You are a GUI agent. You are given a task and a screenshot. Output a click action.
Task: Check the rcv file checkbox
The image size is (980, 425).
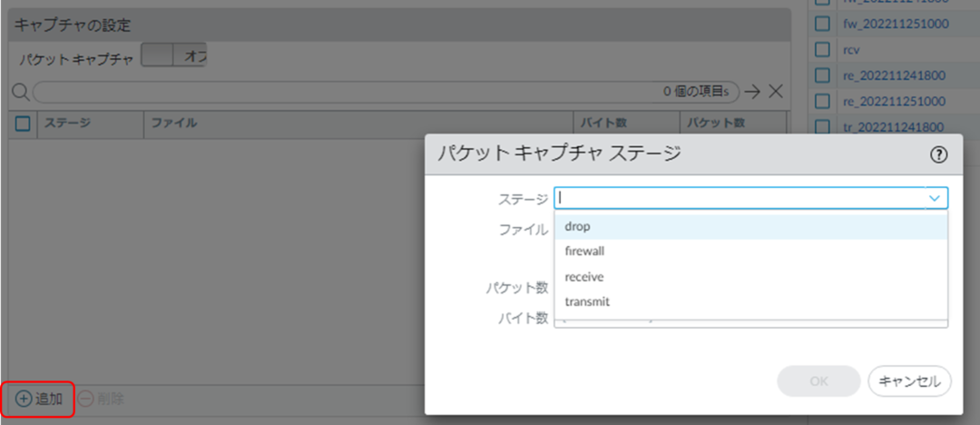click(822, 49)
